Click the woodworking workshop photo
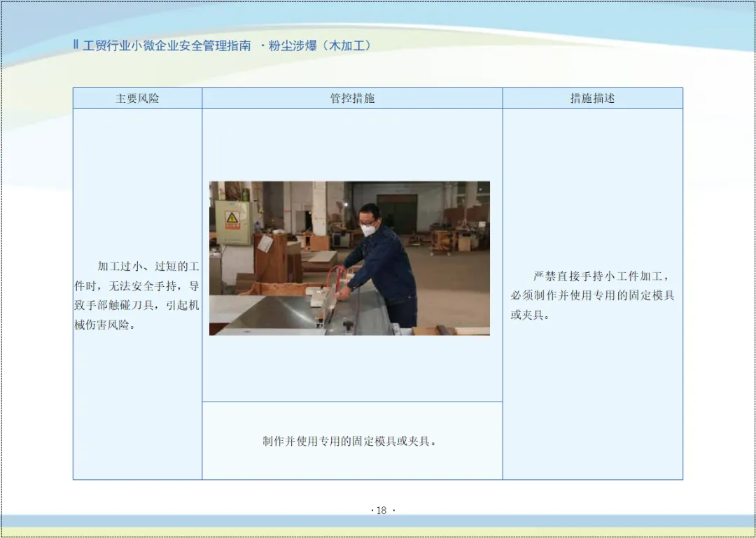This screenshot has height=538, width=756. (x=349, y=258)
